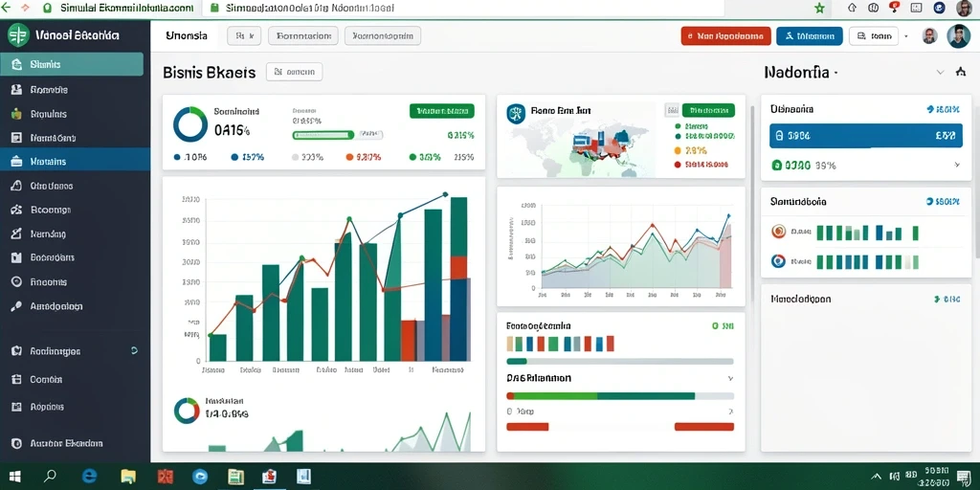
Task: Click the green button on the donut card
Action: pos(442,111)
